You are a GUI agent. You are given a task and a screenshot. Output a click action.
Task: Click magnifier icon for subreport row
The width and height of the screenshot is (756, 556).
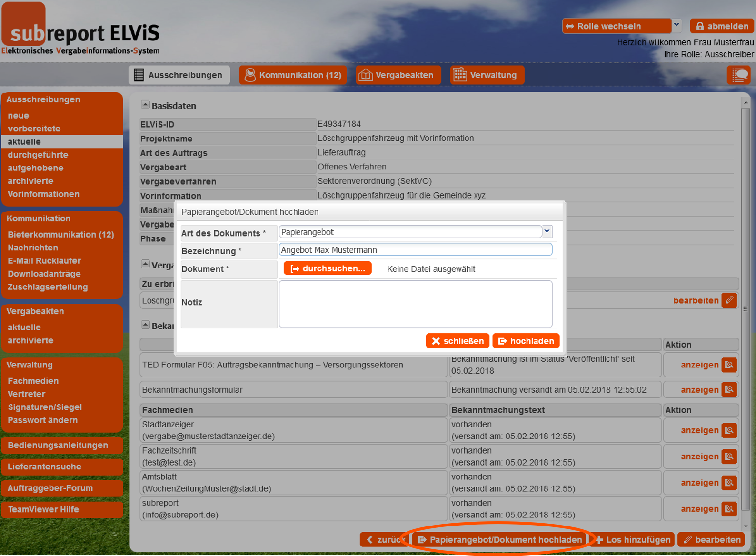(x=729, y=509)
